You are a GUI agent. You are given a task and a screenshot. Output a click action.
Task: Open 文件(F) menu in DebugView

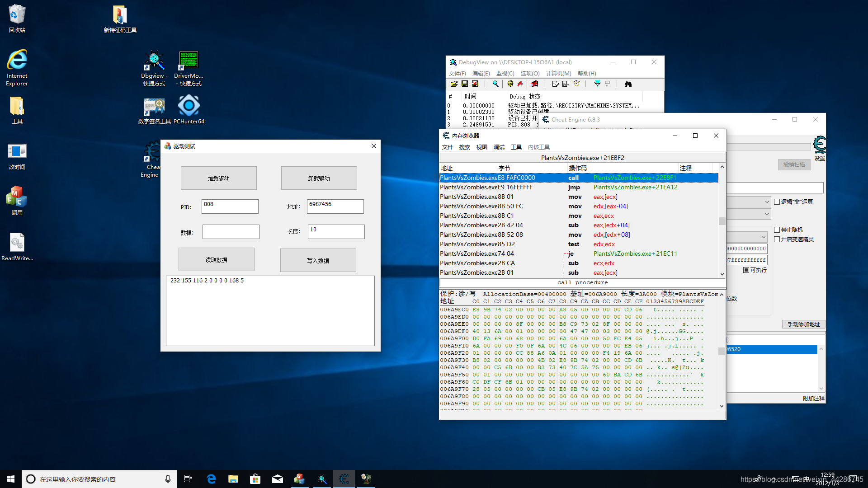point(457,74)
